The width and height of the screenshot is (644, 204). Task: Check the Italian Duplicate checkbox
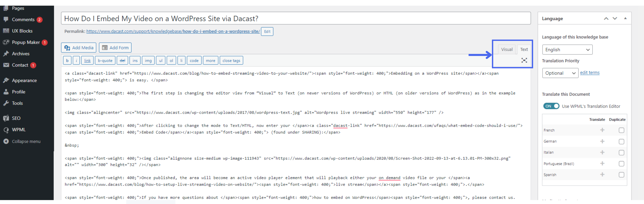click(x=621, y=152)
